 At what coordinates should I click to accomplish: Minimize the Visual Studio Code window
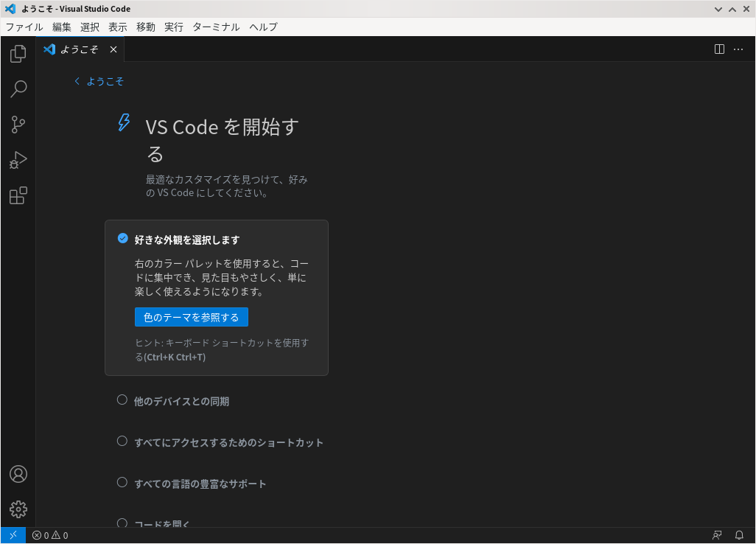pos(718,9)
